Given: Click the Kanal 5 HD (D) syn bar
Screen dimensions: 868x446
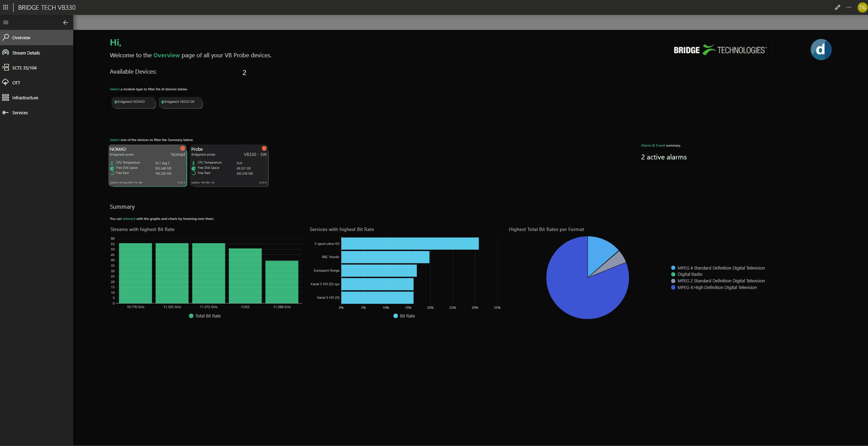Looking at the screenshot, I should point(377,284).
